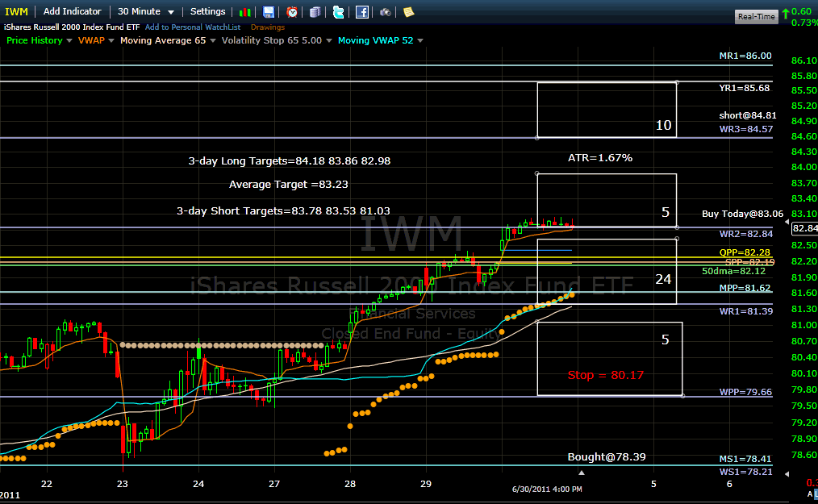The height and width of the screenshot is (504, 818).
Task: Click the Real-Time button
Action: coord(757,17)
